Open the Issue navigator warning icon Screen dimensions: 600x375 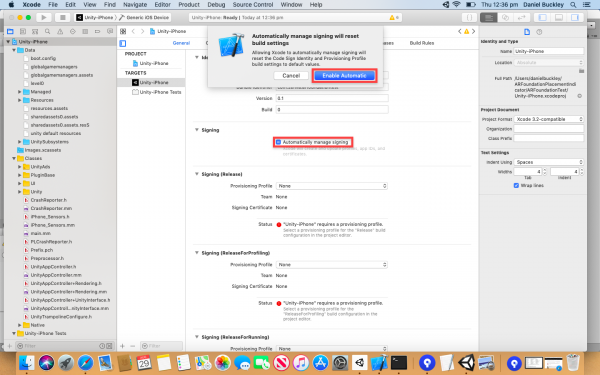[x=60, y=31]
